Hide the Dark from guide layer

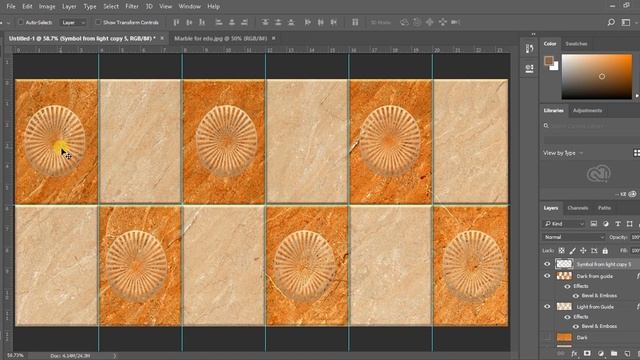click(x=547, y=276)
